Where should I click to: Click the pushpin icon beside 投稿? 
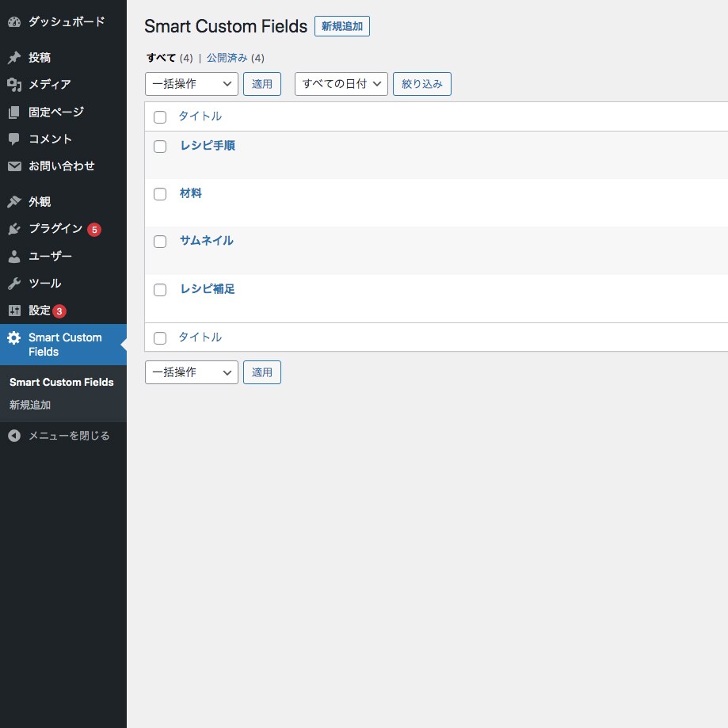pos(14,58)
